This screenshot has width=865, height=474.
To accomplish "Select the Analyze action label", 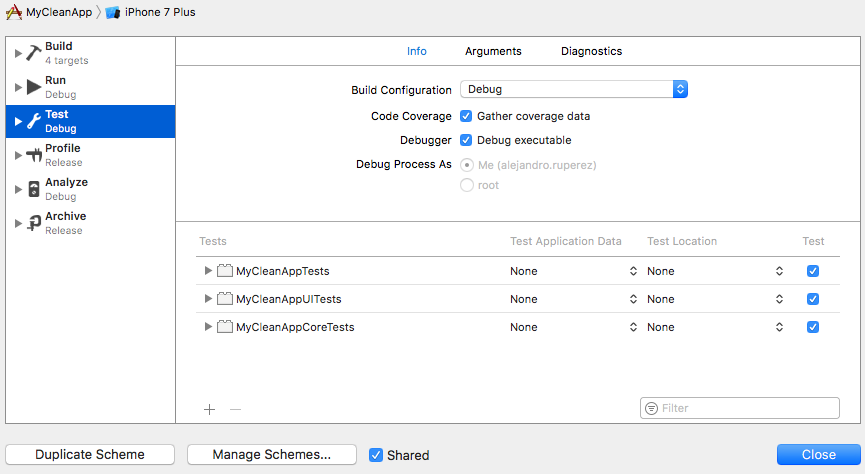I will pos(66,183).
